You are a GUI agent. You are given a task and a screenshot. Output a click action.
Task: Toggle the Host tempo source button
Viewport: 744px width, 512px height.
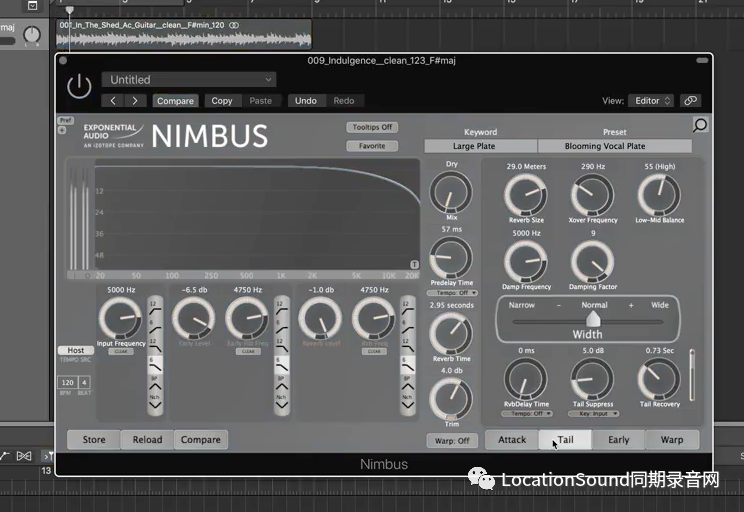[x=75, y=350]
